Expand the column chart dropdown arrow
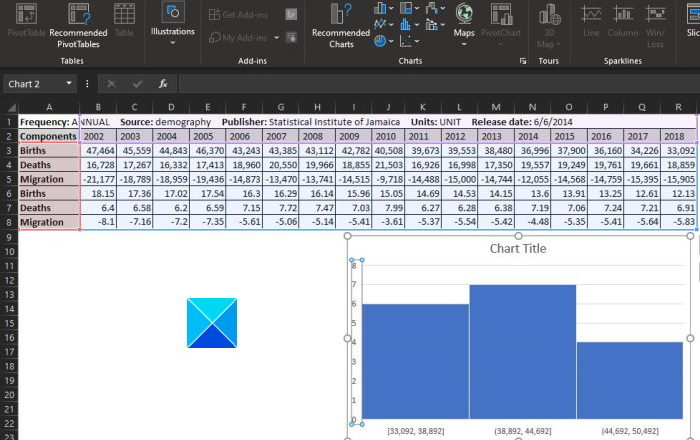 coord(391,8)
